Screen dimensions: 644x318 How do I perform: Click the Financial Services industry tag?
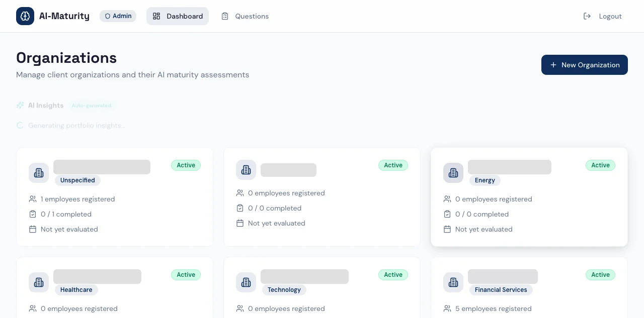point(501,290)
